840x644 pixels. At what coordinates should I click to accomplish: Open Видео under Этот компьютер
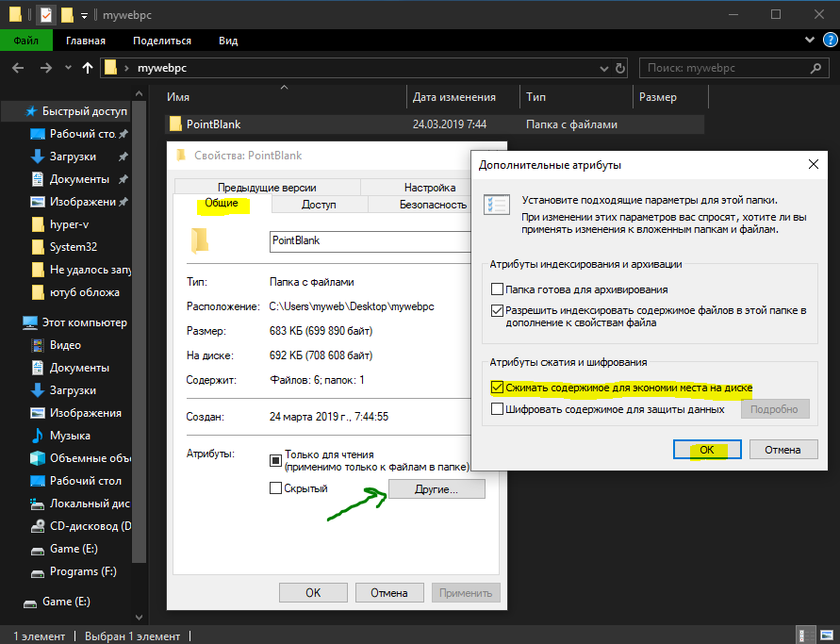coord(65,345)
